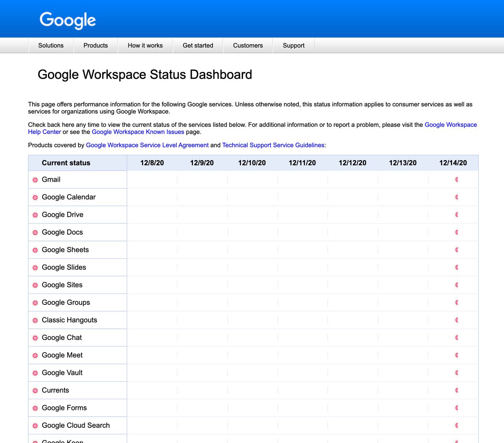Click Google Drive's red status icon
504x443 pixels.
click(35, 215)
